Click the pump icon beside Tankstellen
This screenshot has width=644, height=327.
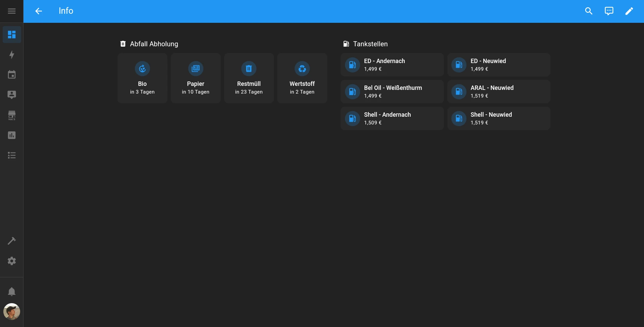tap(346, 44)
